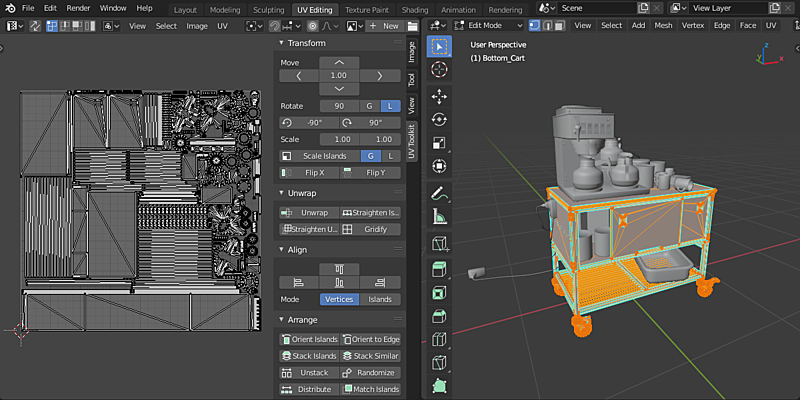Activate the Move tool in viewport toolbar
Image resolution: width=800 pixels, height=400 pixels.
pos(438,97)
